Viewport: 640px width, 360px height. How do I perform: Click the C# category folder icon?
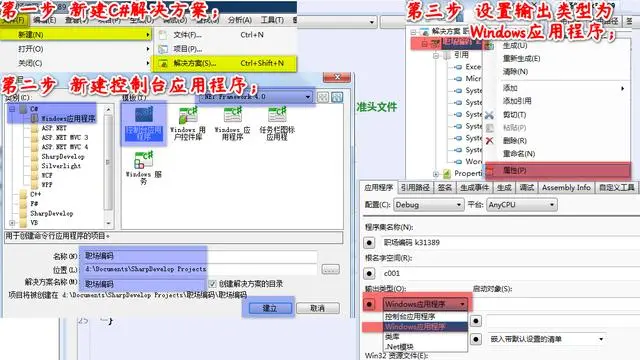(24, 109)
